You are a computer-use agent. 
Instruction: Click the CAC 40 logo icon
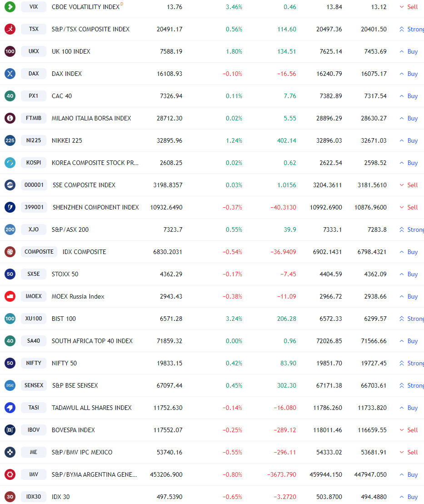point(10,96)
